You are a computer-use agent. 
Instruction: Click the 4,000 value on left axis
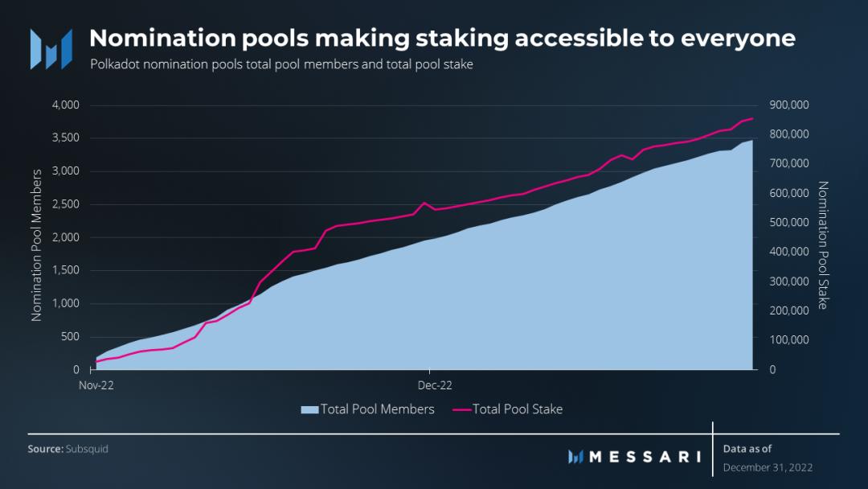pyautogui.click(x=65, y=105)
